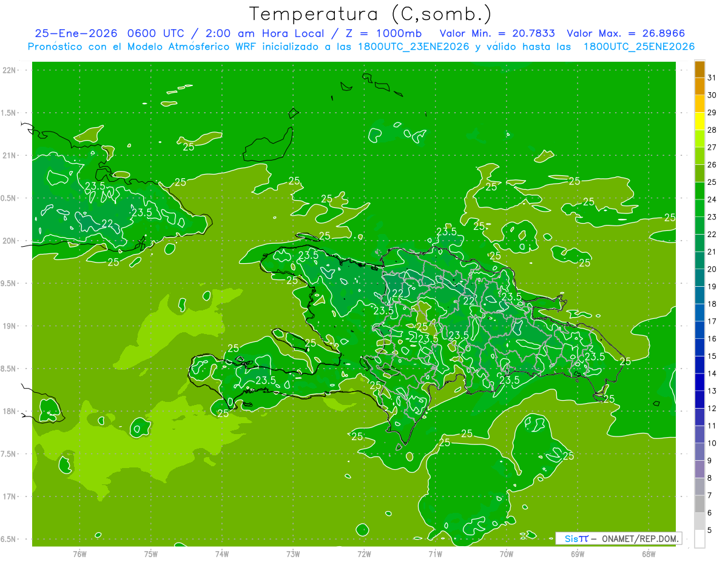
Task: Click the colorbar scale label "8"
Action: tap(710, 478)
